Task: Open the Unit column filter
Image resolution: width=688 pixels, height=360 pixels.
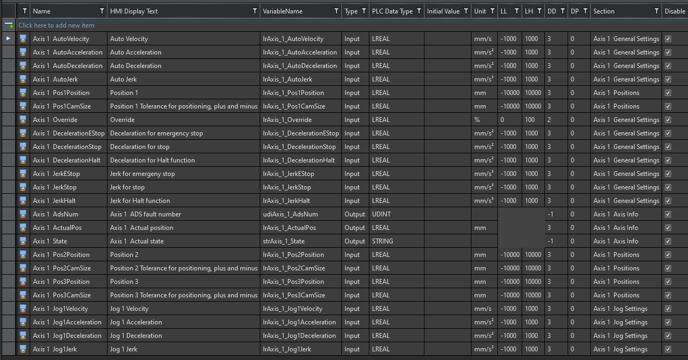Action: [492, 11]
